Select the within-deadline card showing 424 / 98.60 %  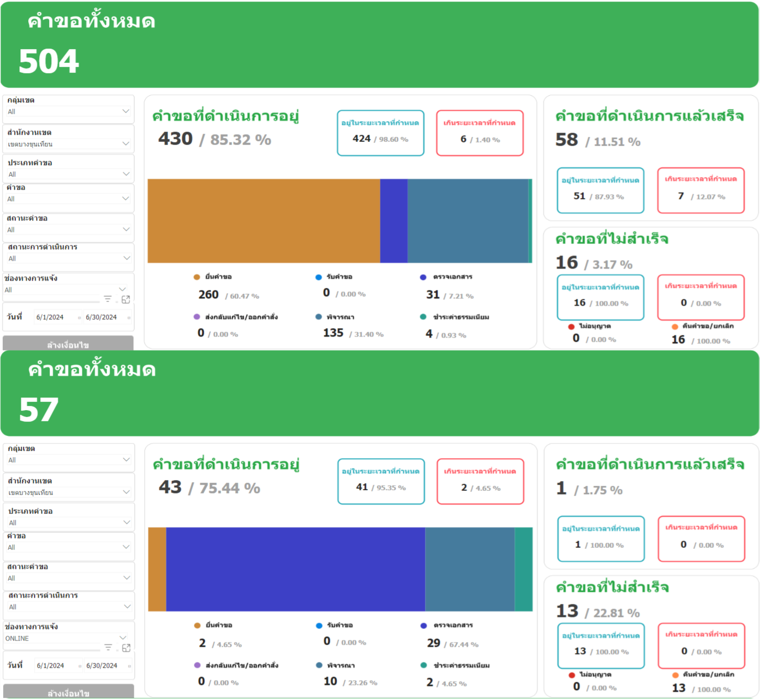tap(380, 133)
